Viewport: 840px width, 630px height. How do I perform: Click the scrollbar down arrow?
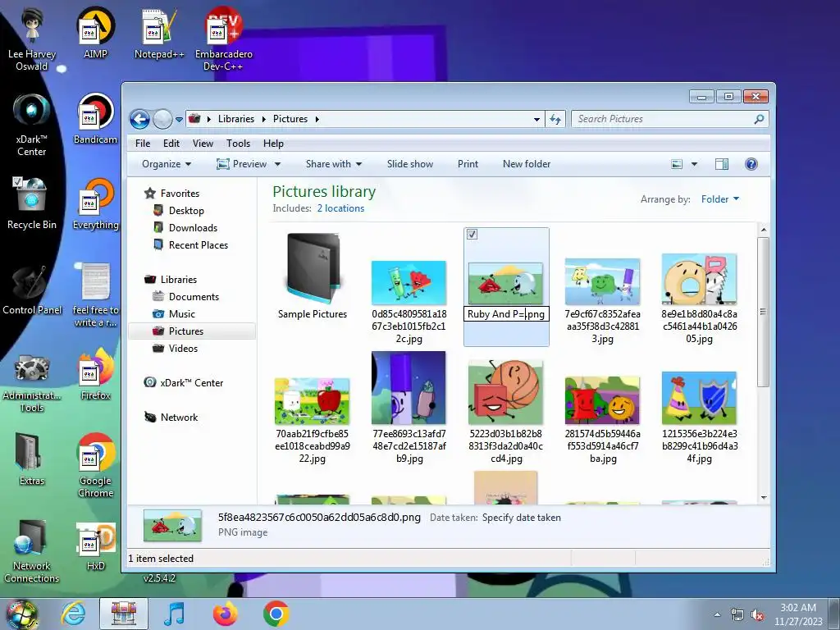(x=764, y=498)
